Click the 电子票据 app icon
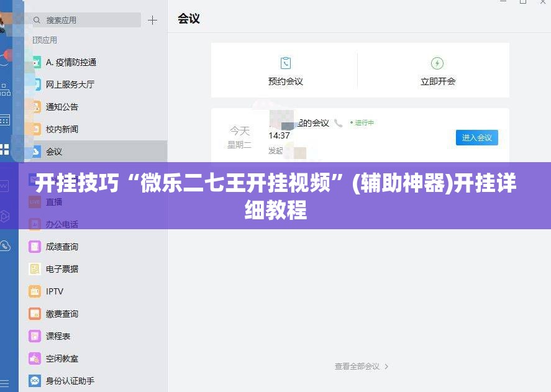Image resolution: width=551 pixels, height=392 pixels. [x=34, y=269]
